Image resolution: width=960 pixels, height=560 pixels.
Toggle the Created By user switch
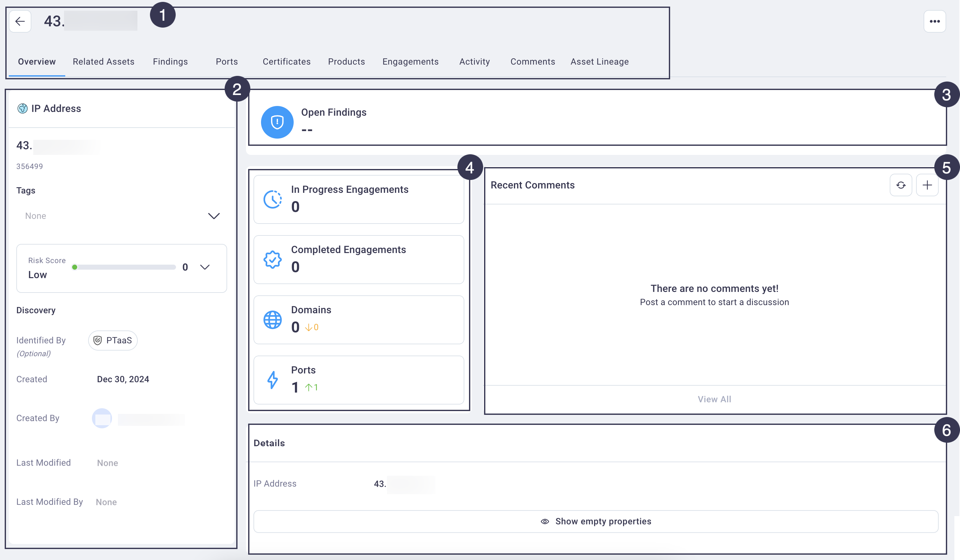pyautogui.click(x=102, y=418)
